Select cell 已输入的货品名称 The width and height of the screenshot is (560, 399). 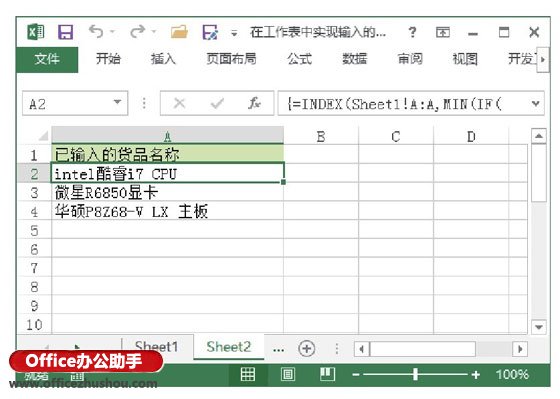click(168, 154)
